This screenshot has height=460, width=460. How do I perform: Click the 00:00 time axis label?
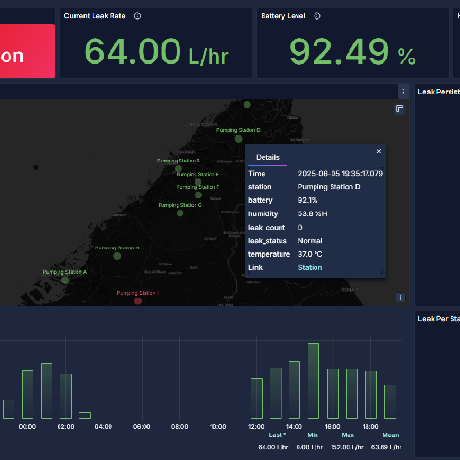(27, 427)
